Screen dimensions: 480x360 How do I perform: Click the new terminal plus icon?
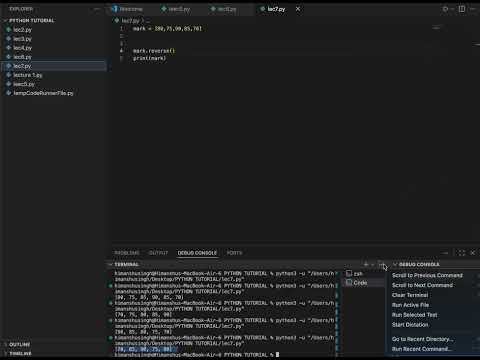(366, 264)
